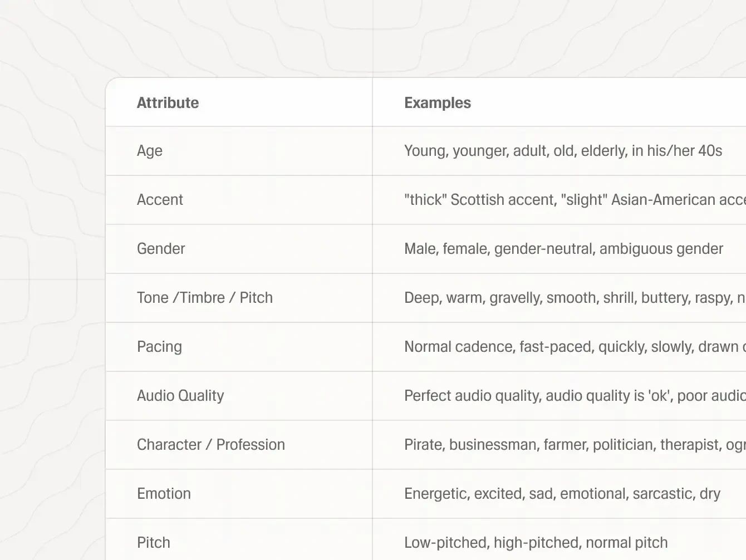Click the Examples column header
Image resolution: width=746 pixels, height=560 pixels.
(437, 103)
